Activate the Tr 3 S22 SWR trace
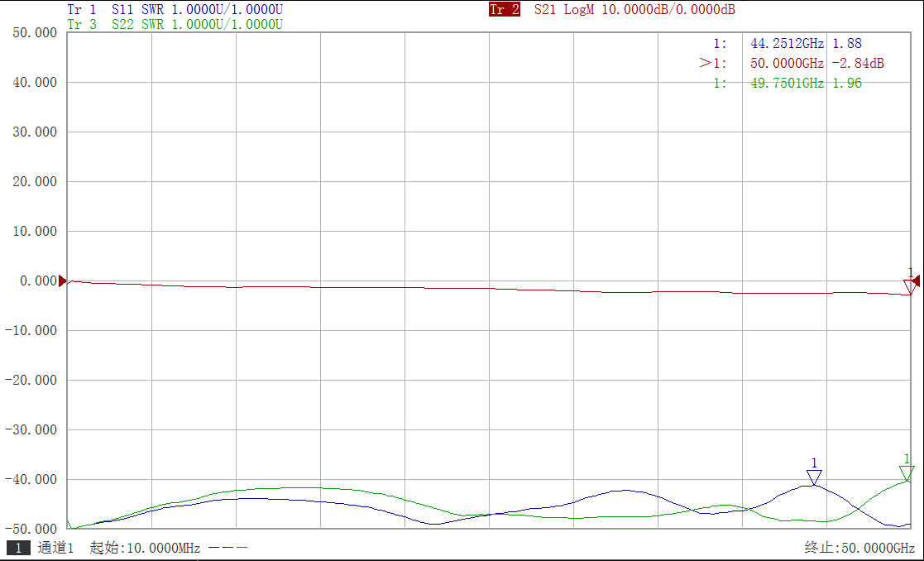Viewport: 924px width, 561px height. [175, 25]
